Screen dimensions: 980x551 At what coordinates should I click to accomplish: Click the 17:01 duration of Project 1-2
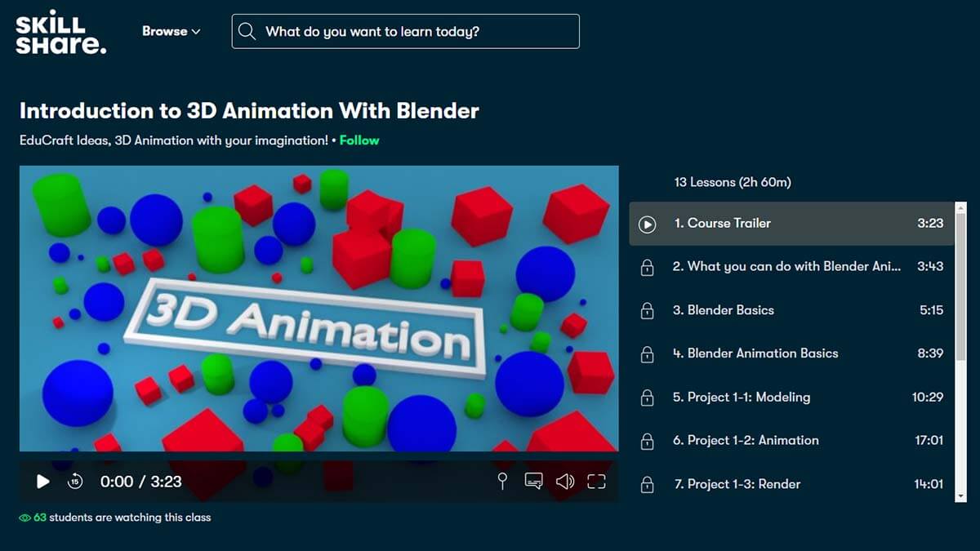point(929,440)
